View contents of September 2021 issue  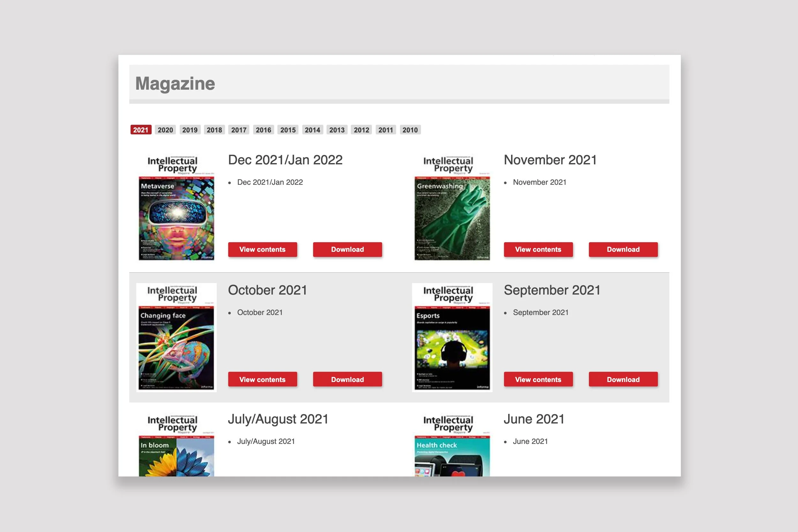click(538, 379)
